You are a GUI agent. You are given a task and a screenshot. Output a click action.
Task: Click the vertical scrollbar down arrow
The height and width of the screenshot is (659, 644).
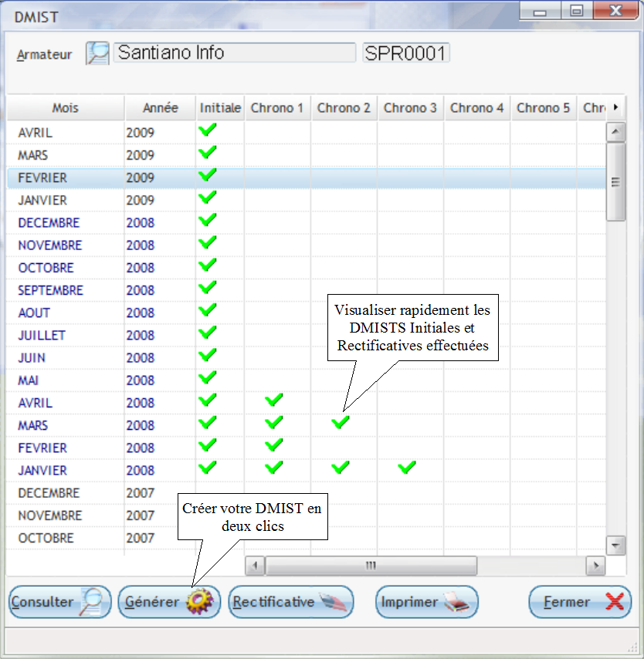click(615, 545)
